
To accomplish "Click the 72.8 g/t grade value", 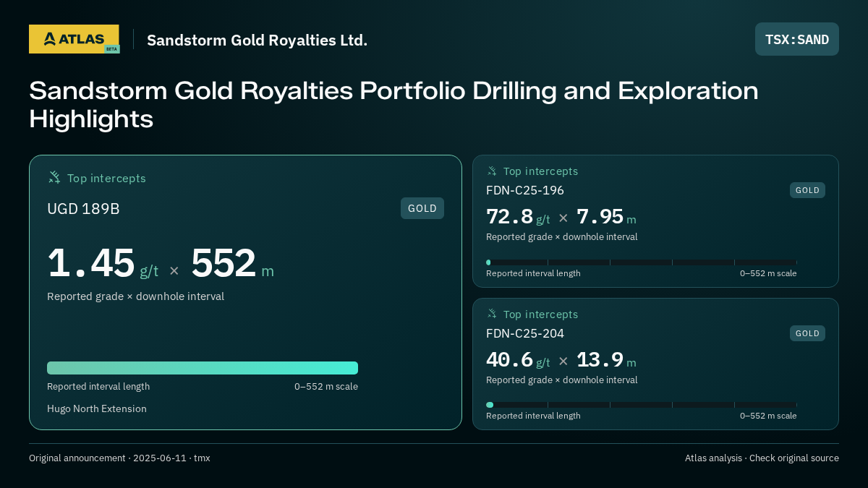I will (518, 217).
